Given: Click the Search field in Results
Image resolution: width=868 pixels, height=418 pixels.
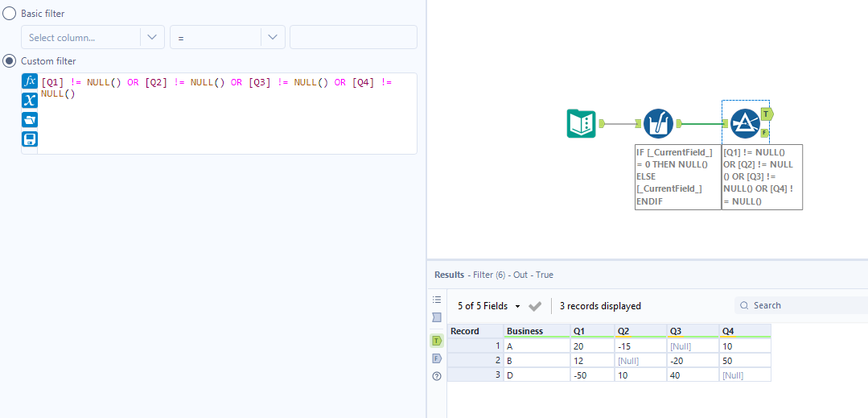Looking at the screenshot, I should (x=804, y=306).
